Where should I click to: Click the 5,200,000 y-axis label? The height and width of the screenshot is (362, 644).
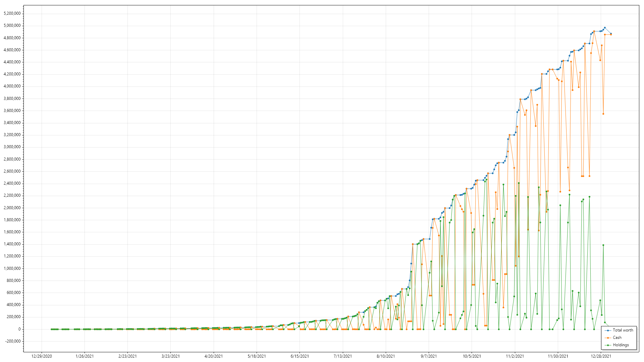pos(12,13)
